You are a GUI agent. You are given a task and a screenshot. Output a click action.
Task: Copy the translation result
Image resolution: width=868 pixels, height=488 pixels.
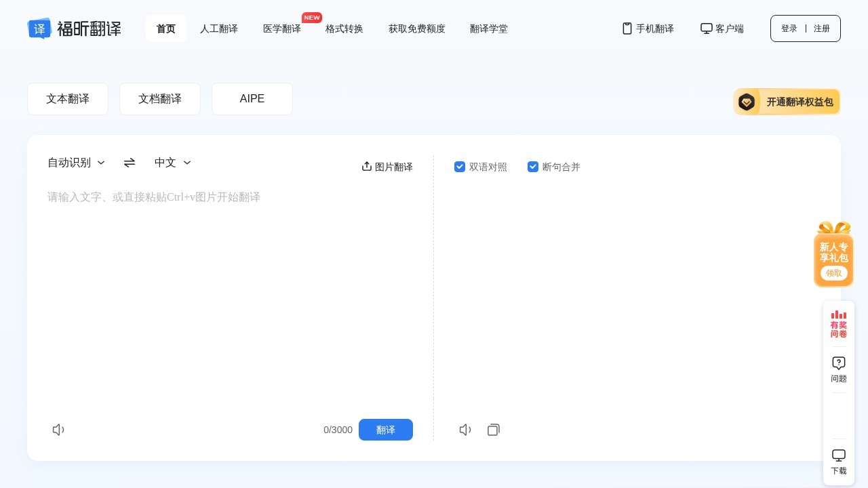(x=494, y=430)
